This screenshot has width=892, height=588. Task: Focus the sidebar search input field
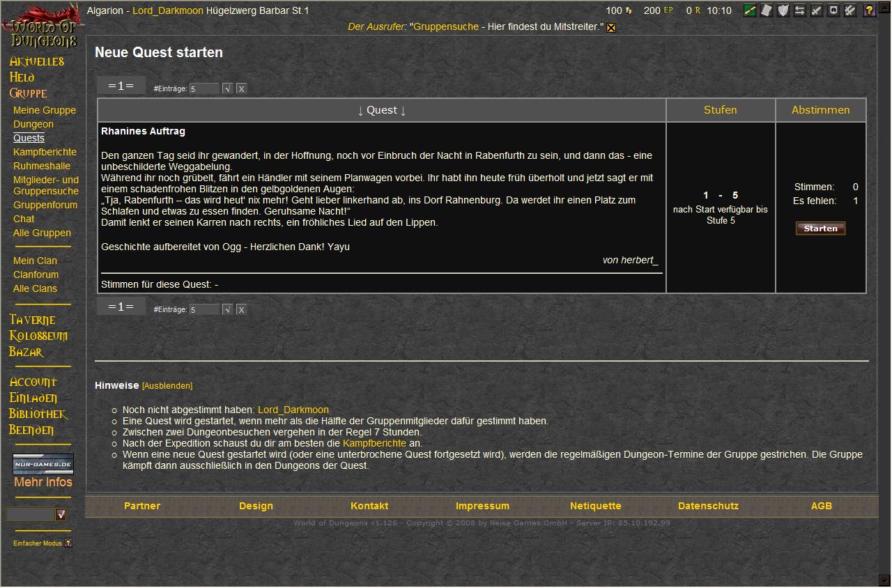[x=30, y=515]
